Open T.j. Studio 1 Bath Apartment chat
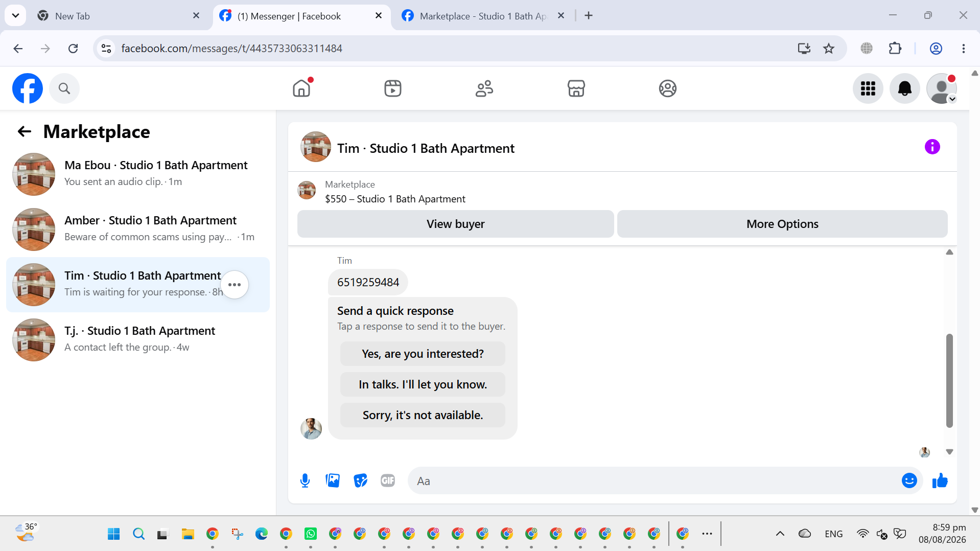The width and height of the screenshot is (980, 551). pos(138,340)
